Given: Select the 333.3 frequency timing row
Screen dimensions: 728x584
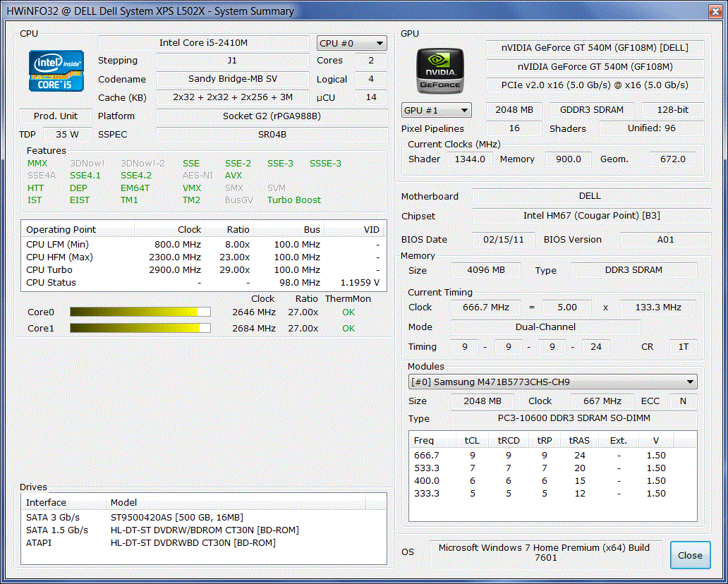Looking at the screenshot, I should (552, 494).
